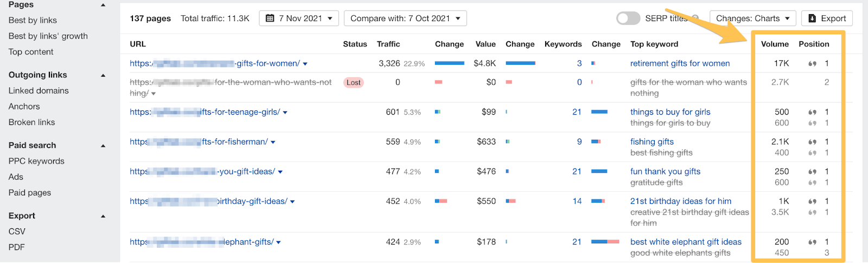This screenshot has height=263, width=868.
Task: Open Best by links' growth in sidebar
Action: pos(48,36)
